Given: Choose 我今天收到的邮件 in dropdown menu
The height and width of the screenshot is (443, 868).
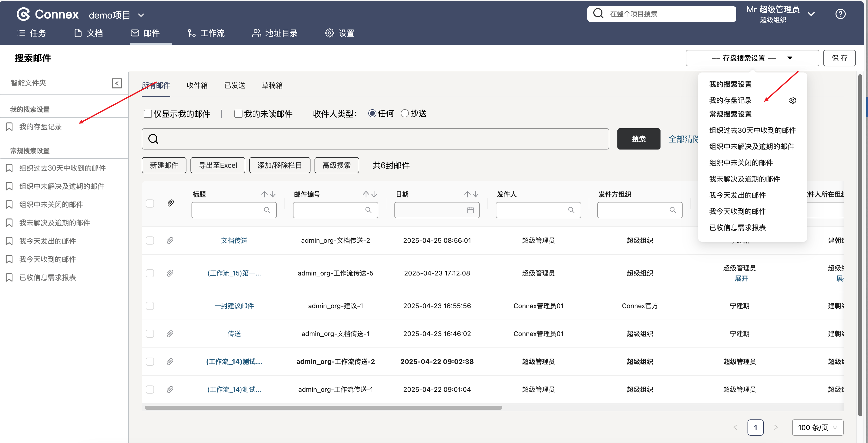Looking at the screenshot, I should click(737, 211).
